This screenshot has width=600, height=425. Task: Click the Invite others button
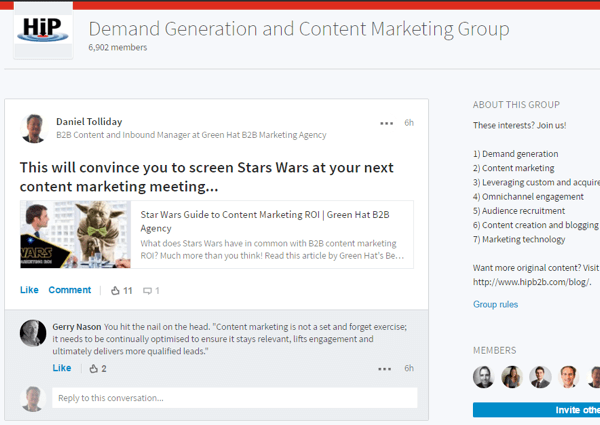536,410
